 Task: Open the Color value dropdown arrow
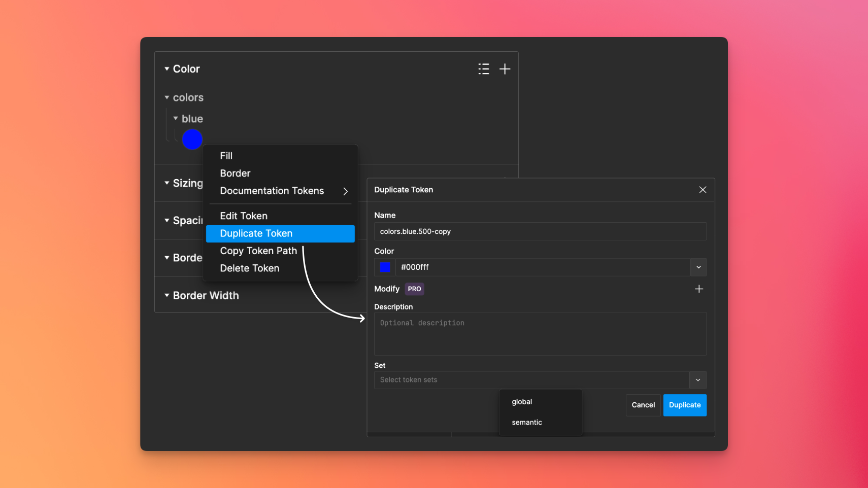click(x=698, y=267)
